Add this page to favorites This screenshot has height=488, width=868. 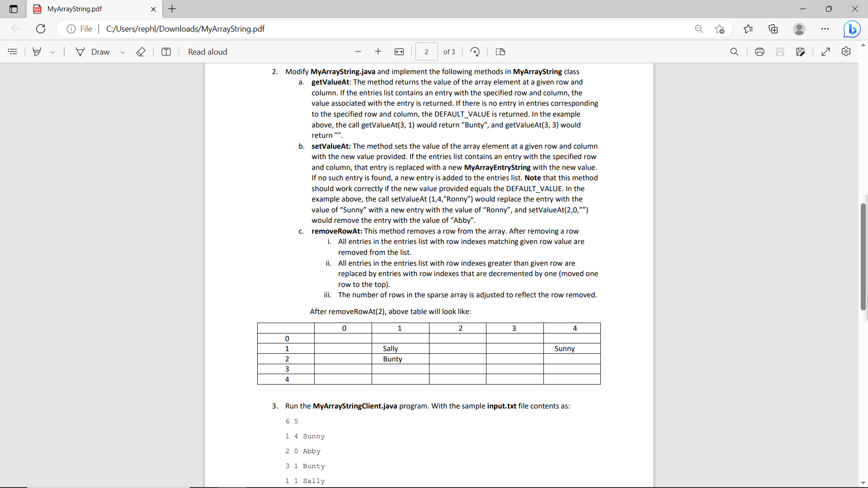pos(720,29)
